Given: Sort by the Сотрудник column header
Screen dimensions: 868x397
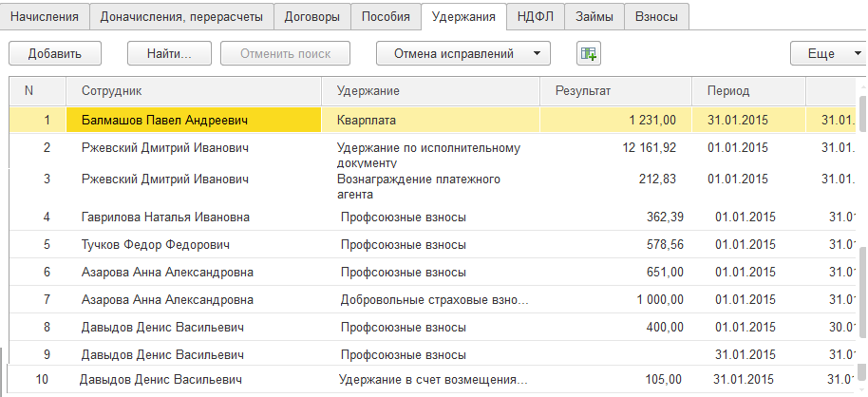Looking at the screenshot, I should (x=111, y=91).
